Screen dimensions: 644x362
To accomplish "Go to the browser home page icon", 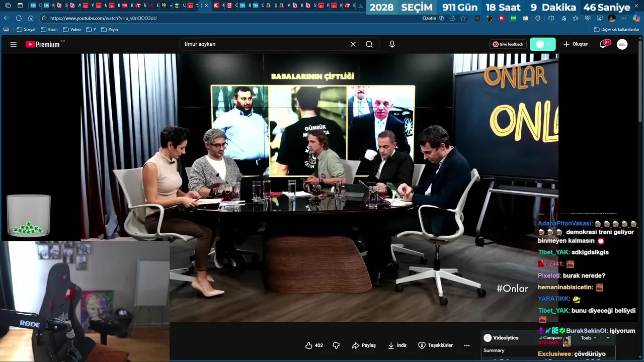I will coord(31,18).
